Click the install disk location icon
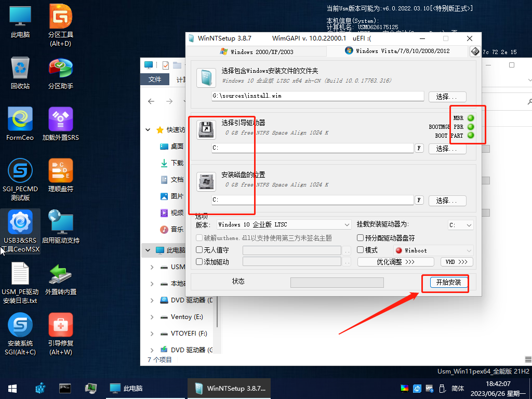This screenshot has width=532, height=399. point(206,182)
